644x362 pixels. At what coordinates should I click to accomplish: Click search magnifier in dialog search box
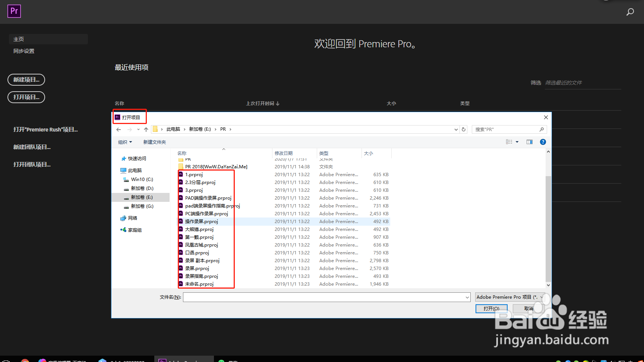coord(542,130)
